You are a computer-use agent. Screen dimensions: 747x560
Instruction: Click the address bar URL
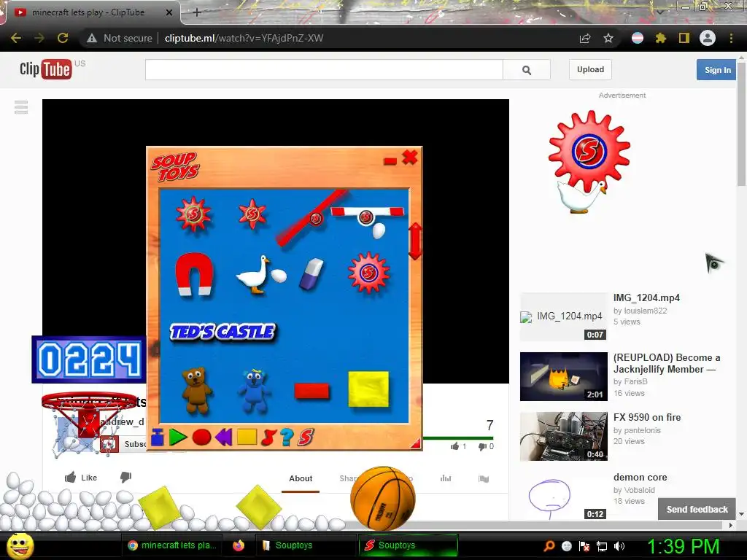(244, 38)
